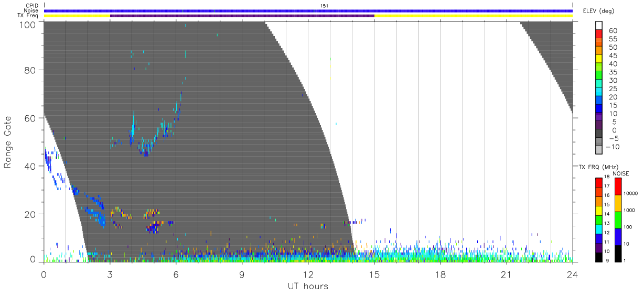This screenshot has width=644, height=297.
Task: Click the UT hours axis title
Action: tap(307, 286)
